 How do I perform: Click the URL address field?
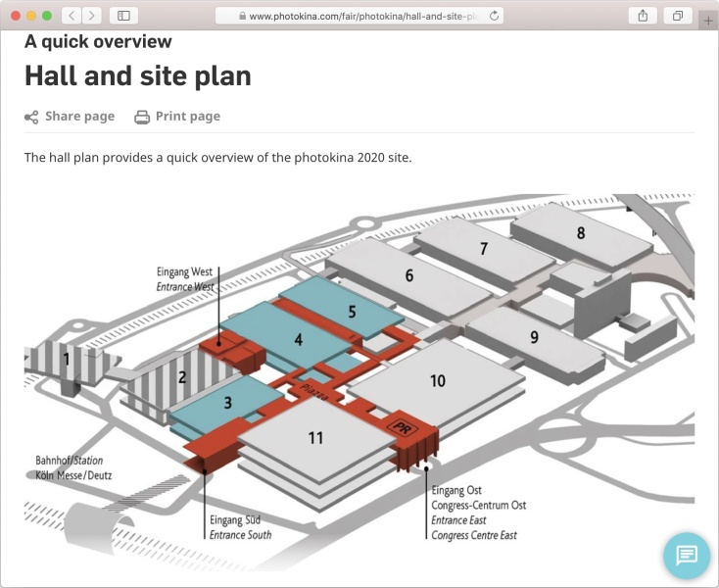(x=359, y=16)
